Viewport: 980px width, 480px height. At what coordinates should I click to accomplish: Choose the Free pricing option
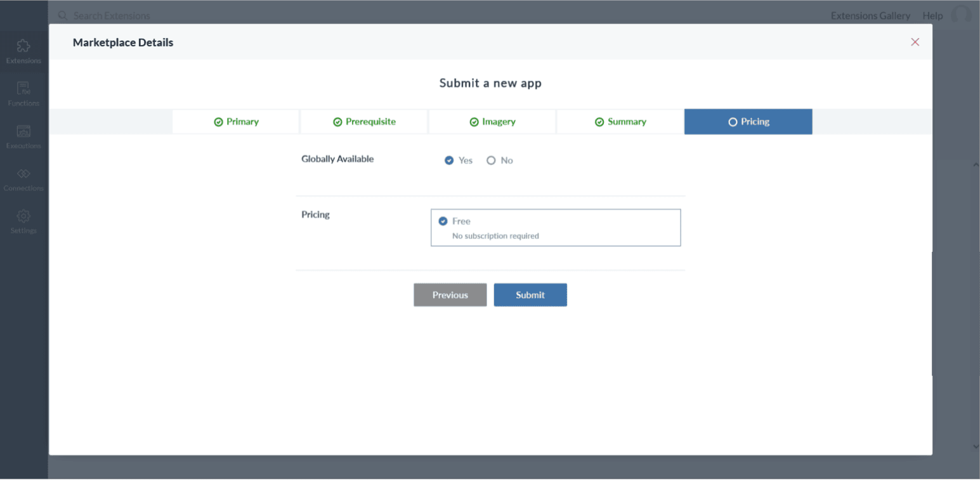(x=443, y=221)
